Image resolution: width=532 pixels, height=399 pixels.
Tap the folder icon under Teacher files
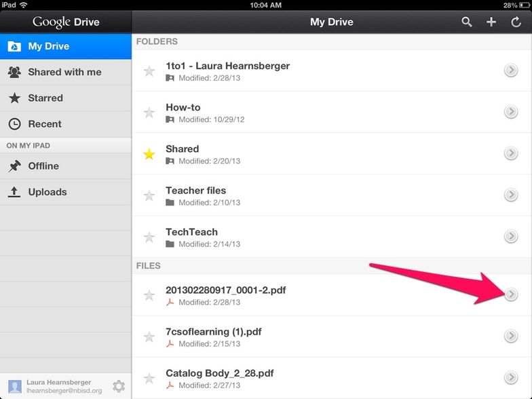pos(170,203)
